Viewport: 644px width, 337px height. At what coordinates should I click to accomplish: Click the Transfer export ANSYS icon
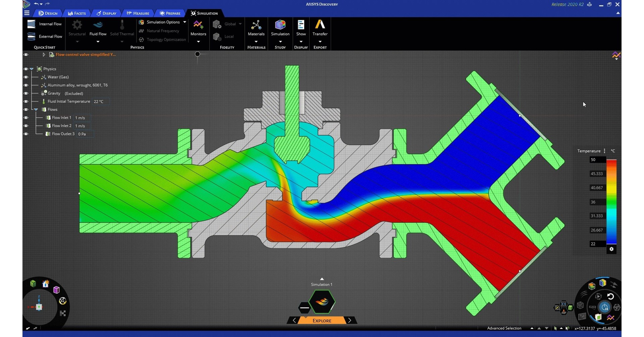[x=320, y=24]
